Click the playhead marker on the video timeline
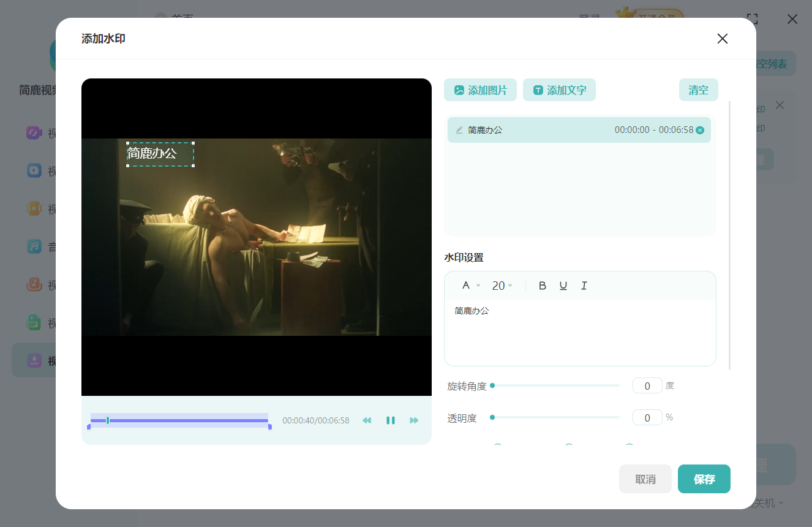812x527 pixels. coord(108,420)
